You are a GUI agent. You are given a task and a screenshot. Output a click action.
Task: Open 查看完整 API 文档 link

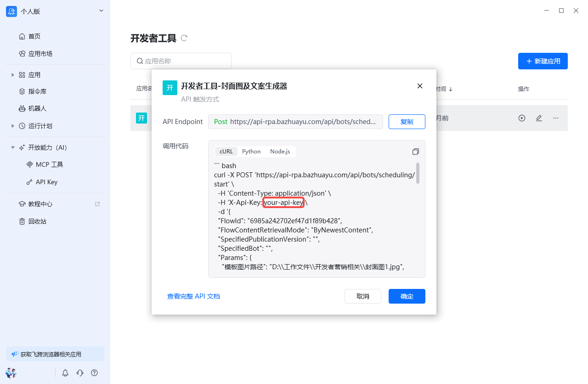coord(193,296)
